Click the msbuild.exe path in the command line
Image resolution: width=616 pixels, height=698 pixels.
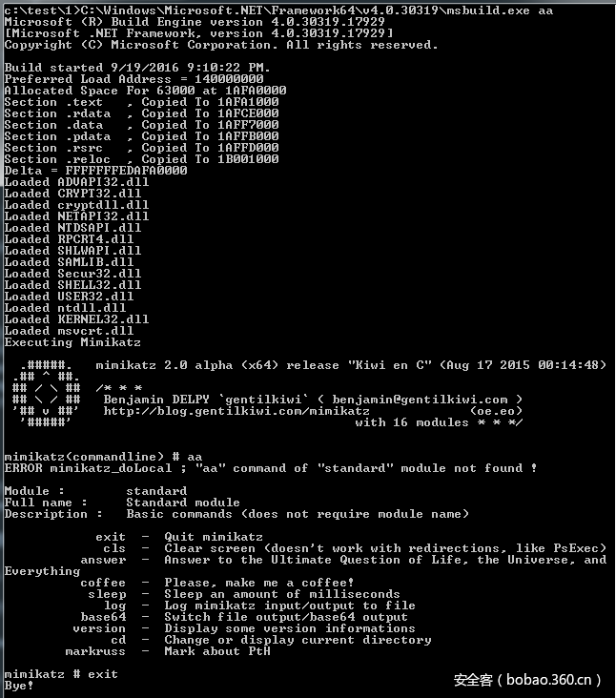click(x=305, y=10)
